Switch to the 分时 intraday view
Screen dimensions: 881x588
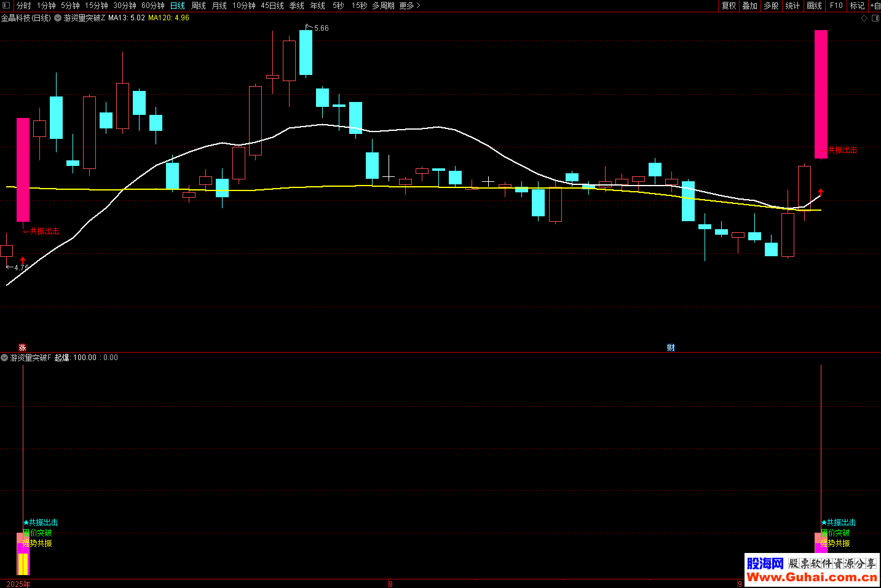coord(24,6)
